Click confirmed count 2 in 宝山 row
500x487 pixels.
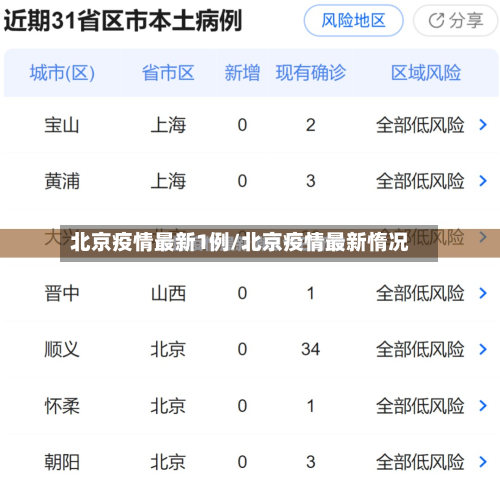pyautogui.click(x=311, y=125)
